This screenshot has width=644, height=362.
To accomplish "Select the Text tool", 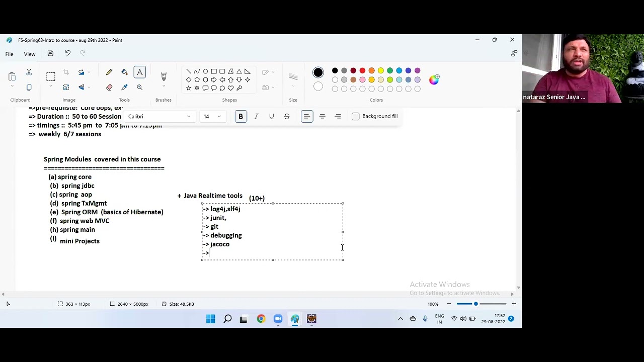I will (x=140, y=73).
